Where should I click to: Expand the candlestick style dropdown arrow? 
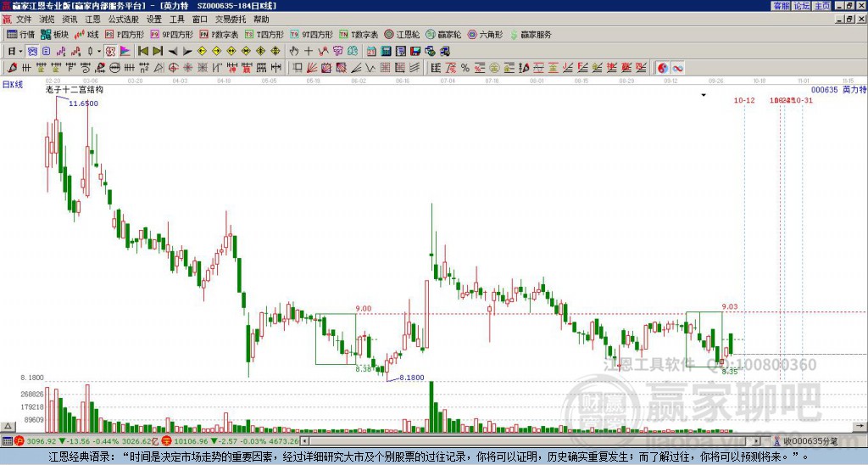pos(99,52)
